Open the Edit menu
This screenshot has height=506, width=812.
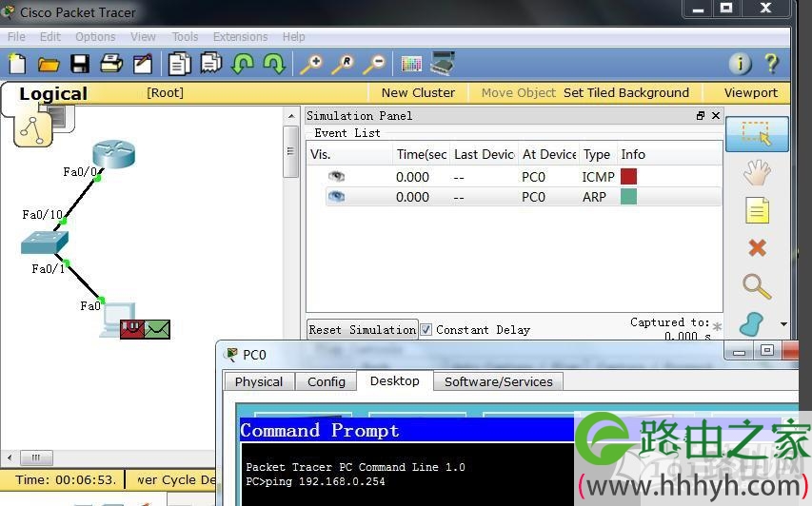(x=50, y=37)
